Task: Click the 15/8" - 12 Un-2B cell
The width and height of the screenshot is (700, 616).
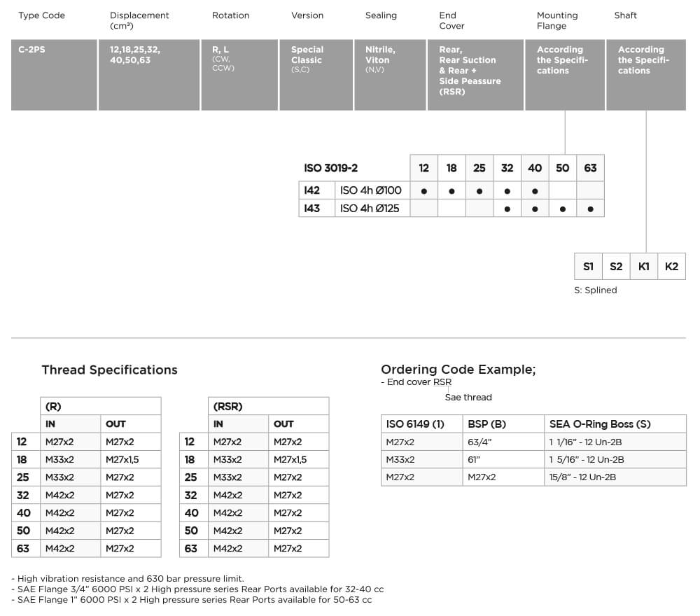Action: [615, 477]
